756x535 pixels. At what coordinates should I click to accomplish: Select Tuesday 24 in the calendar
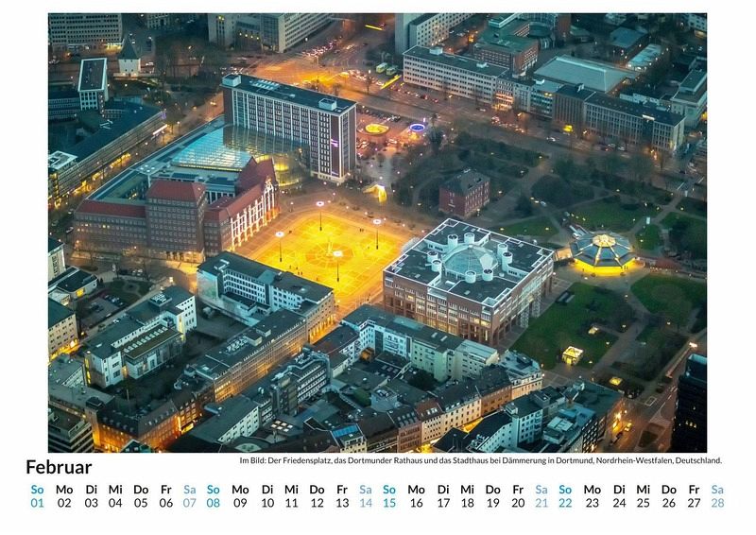[619, 496]
